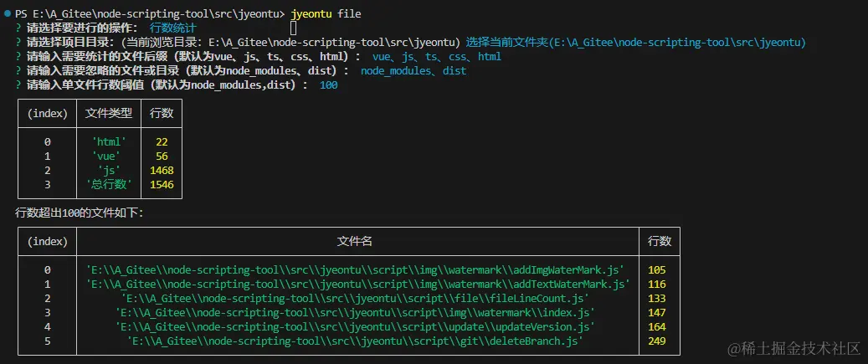This screenshot has width=868, height=364.
Task: Click the addImgWaterMark.js file path
Action: click(x=356, y=270)
